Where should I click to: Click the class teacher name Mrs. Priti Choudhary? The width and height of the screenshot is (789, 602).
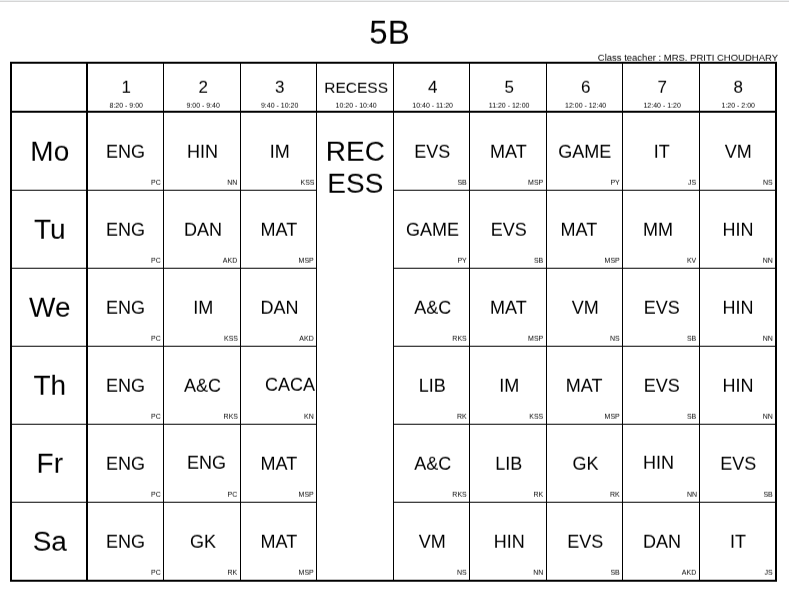pyautogui.click(x=687, y=58)
